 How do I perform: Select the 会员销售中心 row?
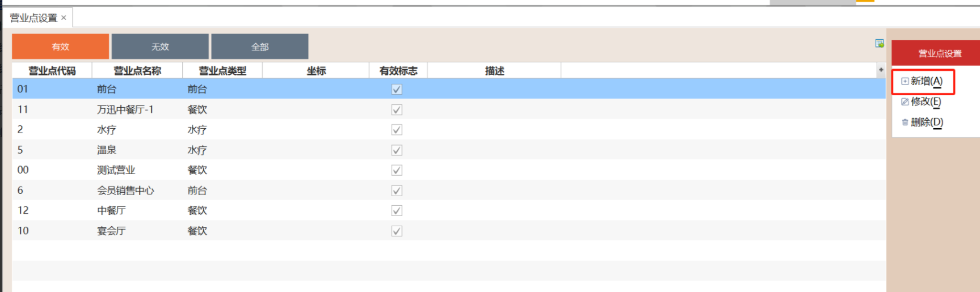125,191
